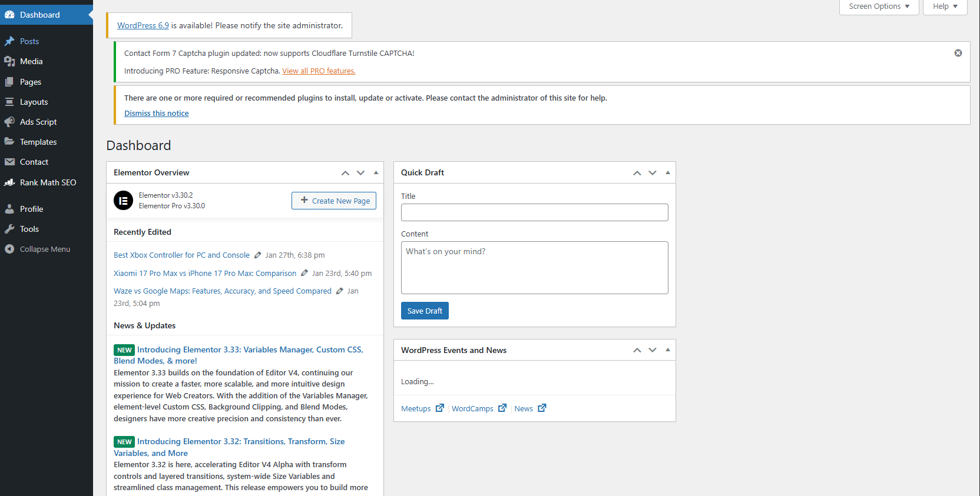Toggle the Quick Draft panel
Screen dimensions: 980x496
pyautogui.click(x=667, y=173)
